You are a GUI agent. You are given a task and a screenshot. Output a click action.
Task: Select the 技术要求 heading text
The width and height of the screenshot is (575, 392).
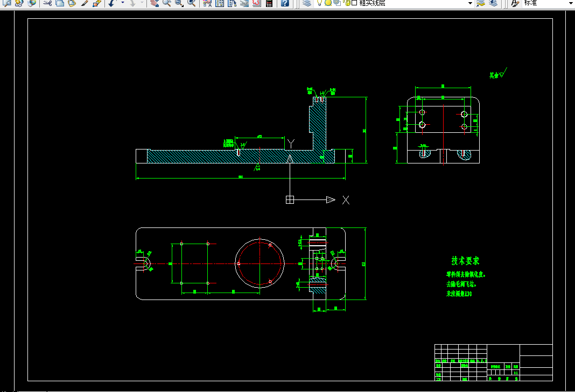pos(465,261)
